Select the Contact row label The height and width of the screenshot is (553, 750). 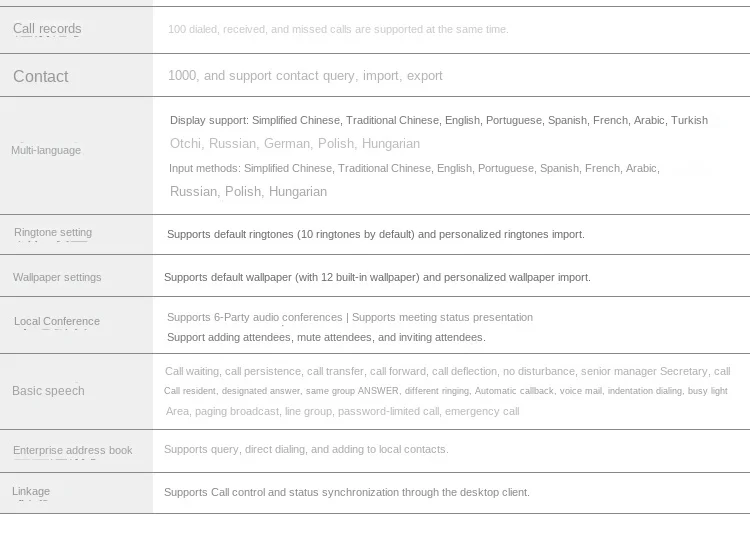click(41, 76)
